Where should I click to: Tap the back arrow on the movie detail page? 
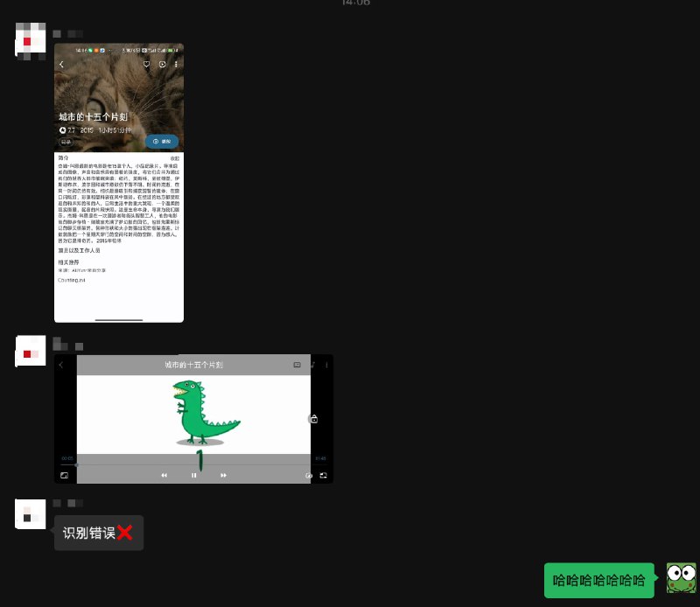pos(61,65)
